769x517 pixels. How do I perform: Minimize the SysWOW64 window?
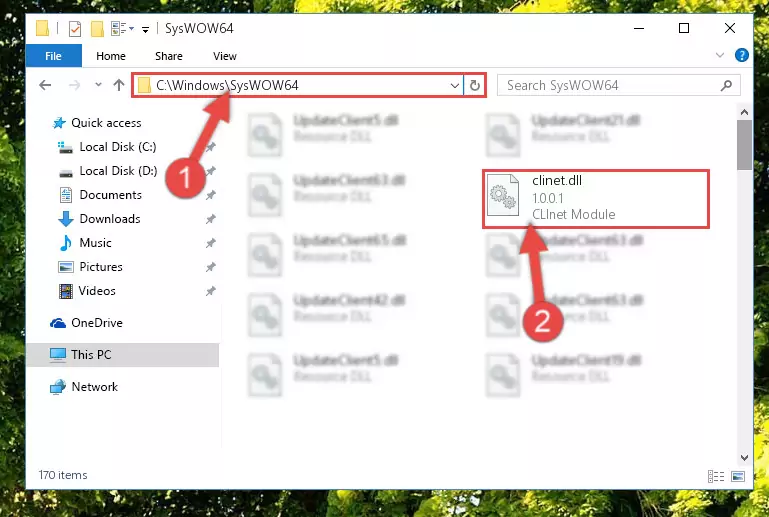(639, 28)
